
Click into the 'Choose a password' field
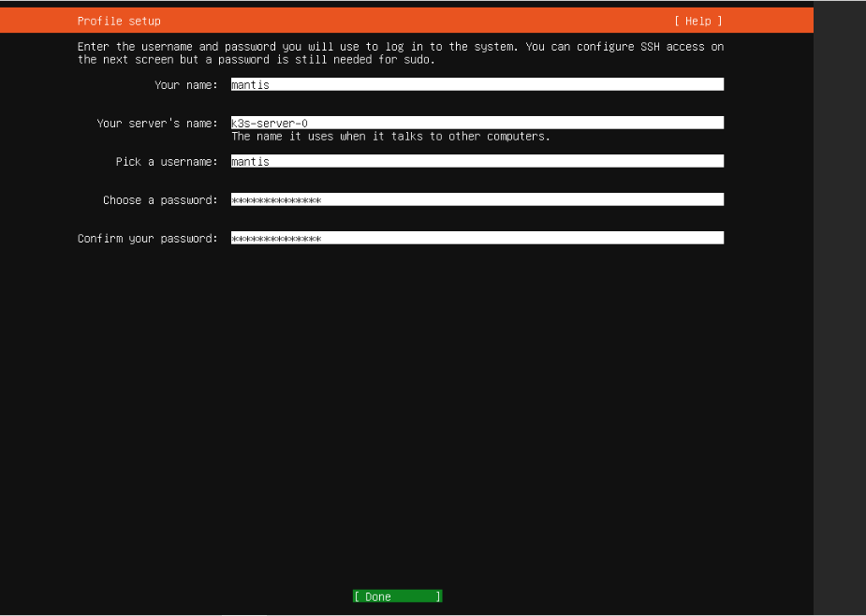pos(477,199)
